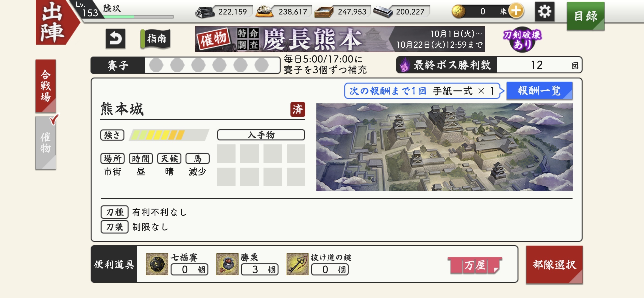Switch to the 合戦場 side tab
This screenshot has width=644, height=298.
pyautogui.click(x=46, y=86)
